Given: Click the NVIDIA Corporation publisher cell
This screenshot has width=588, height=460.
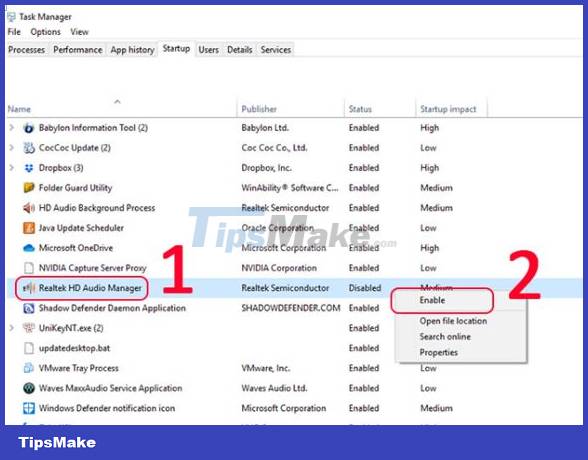Looking at the screenshot, I should click(279, 268).
